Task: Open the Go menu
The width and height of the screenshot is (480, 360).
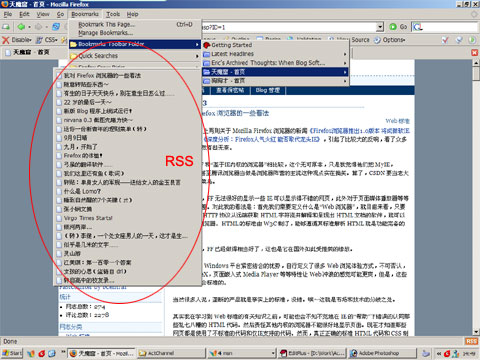Action: pos(60,14)
